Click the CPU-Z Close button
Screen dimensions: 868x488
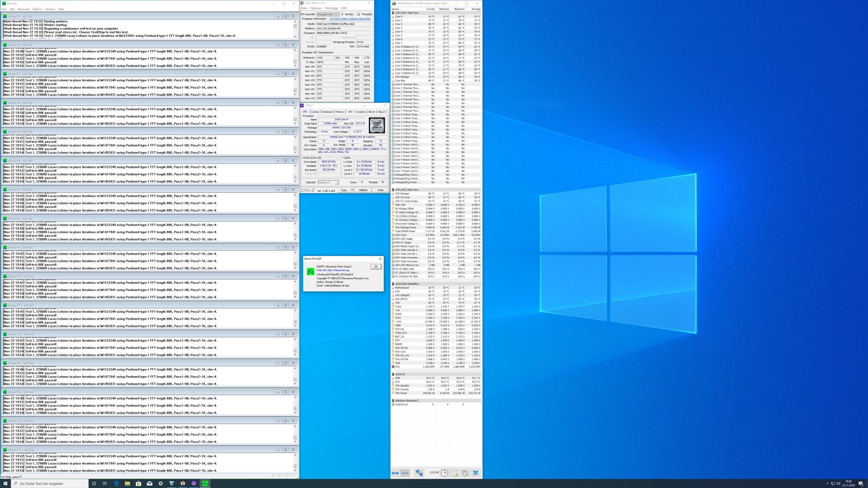click(x=380, y=190)
